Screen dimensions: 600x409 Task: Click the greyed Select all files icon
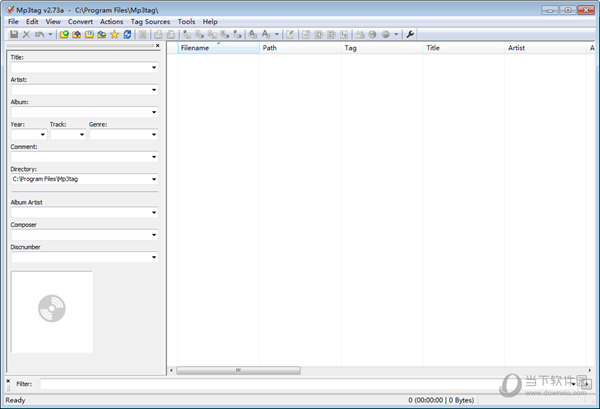(x=143, y=34)
